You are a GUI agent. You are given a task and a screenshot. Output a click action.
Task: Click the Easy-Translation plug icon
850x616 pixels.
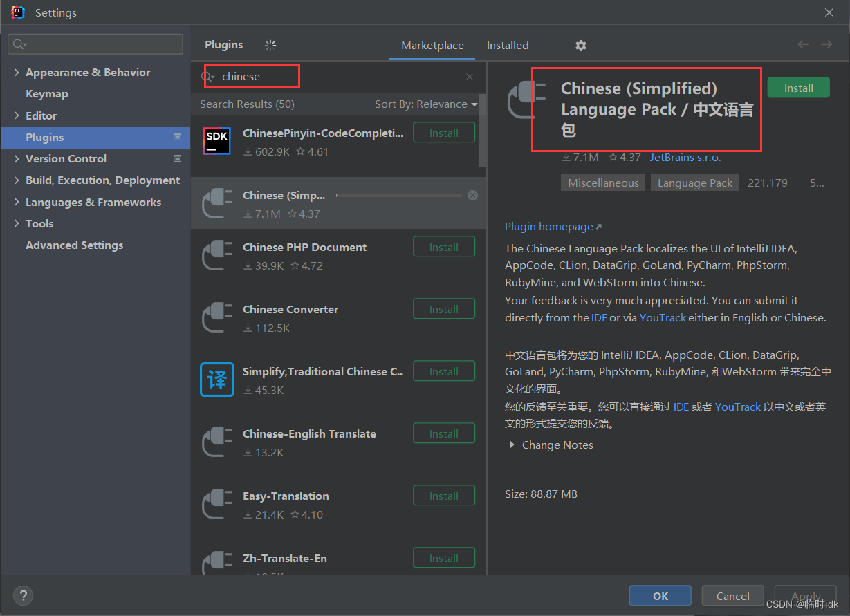click(x=217, y=504)
